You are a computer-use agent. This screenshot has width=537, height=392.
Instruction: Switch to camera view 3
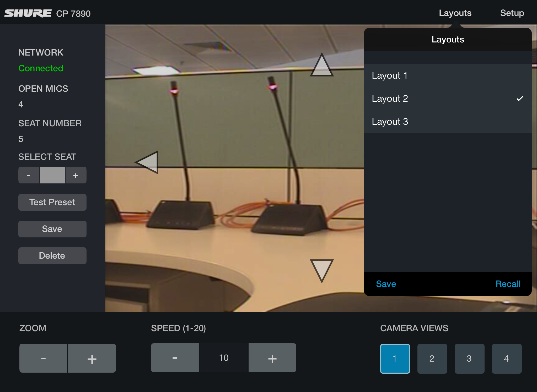[469, 358]
